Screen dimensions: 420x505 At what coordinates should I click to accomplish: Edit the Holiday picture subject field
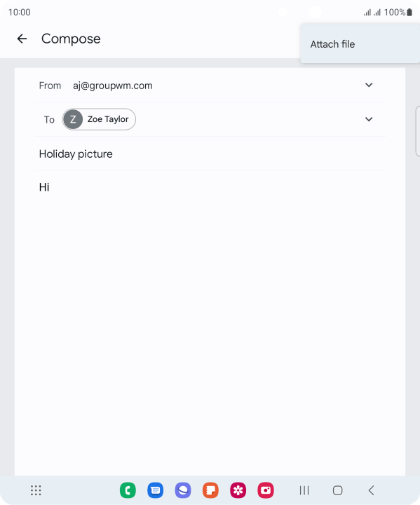(210, 154)
